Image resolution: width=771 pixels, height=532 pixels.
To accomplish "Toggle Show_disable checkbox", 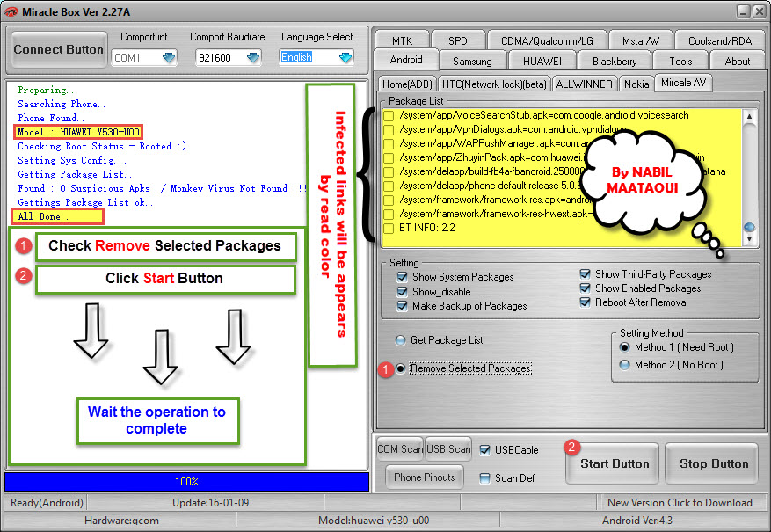I will (x=403, y=292).
